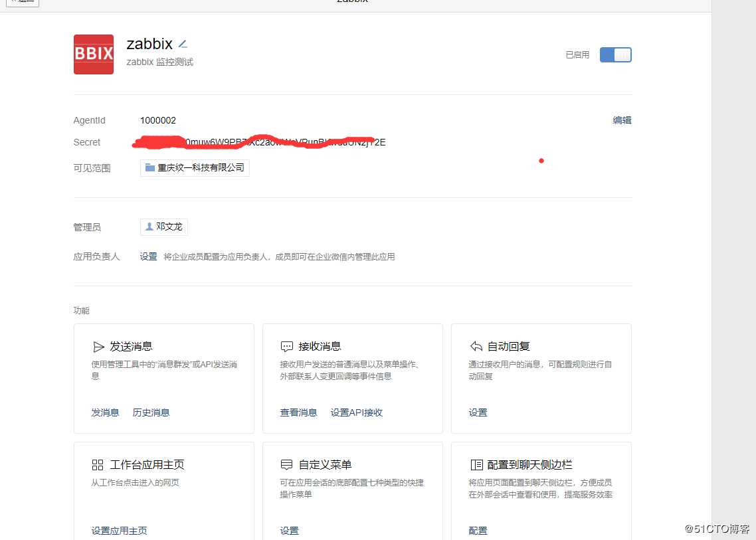Click the 自定义菜单 menu icon

click(x=286, y=465)
